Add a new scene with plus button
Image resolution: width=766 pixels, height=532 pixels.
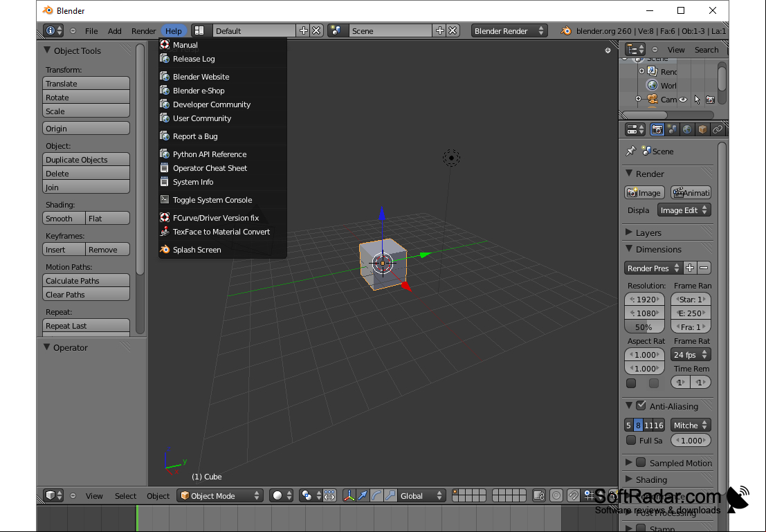coord(439,30)
